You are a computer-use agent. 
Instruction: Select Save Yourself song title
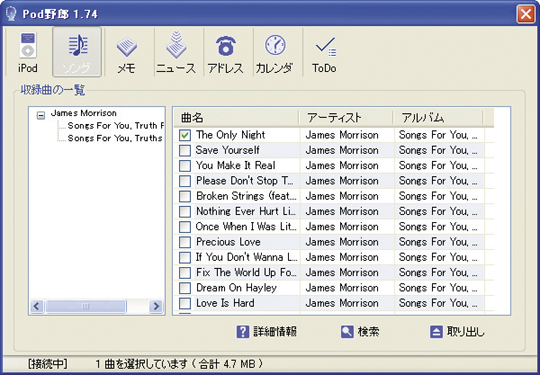(227, 150)
